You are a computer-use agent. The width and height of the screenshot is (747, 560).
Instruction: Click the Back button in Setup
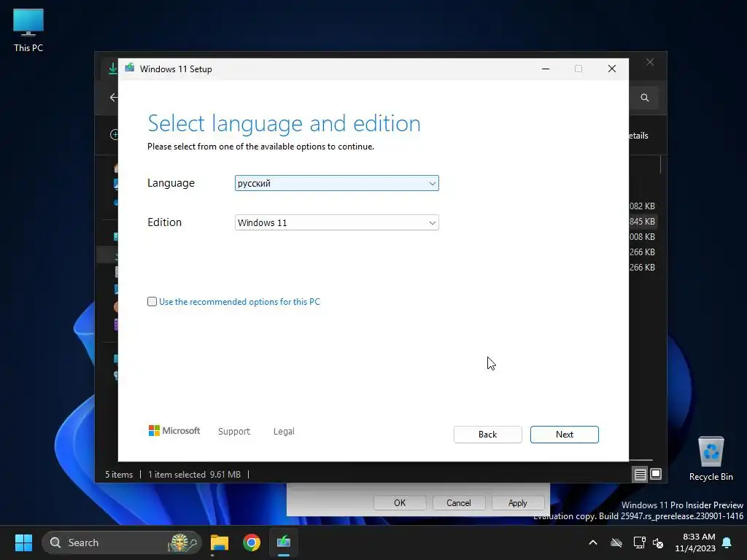487,435
